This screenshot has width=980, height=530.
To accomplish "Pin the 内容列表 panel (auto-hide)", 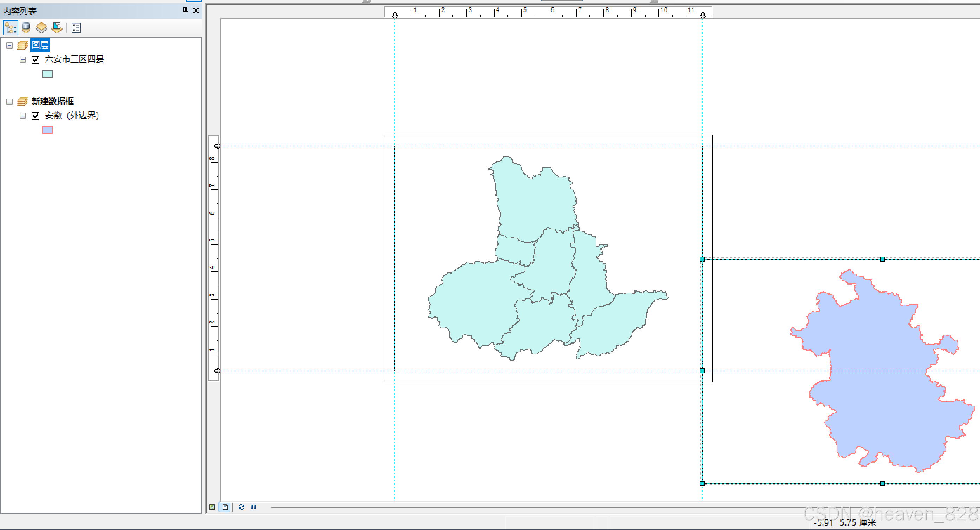I will (x=185, y=10).
